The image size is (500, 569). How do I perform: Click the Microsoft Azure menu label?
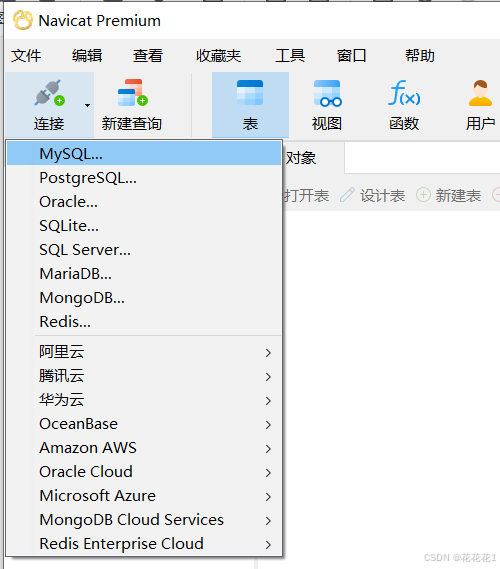point(98,496)
